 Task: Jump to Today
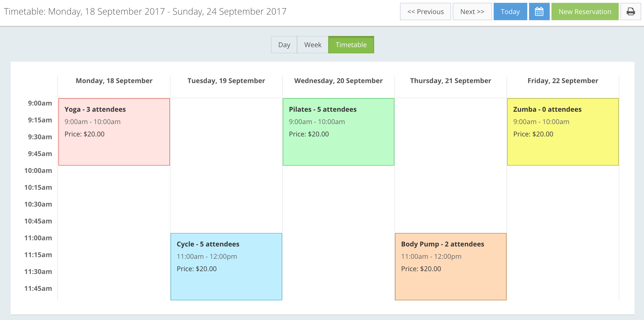(510, 12)
